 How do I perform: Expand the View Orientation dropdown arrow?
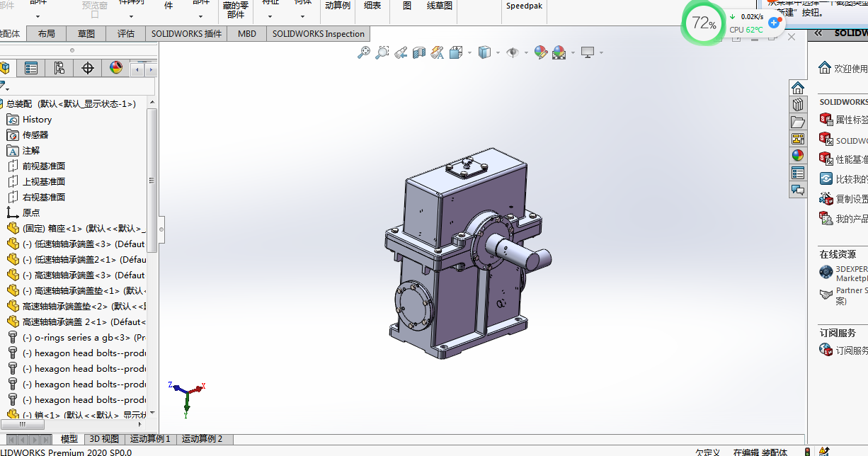[x=469, y=53]
